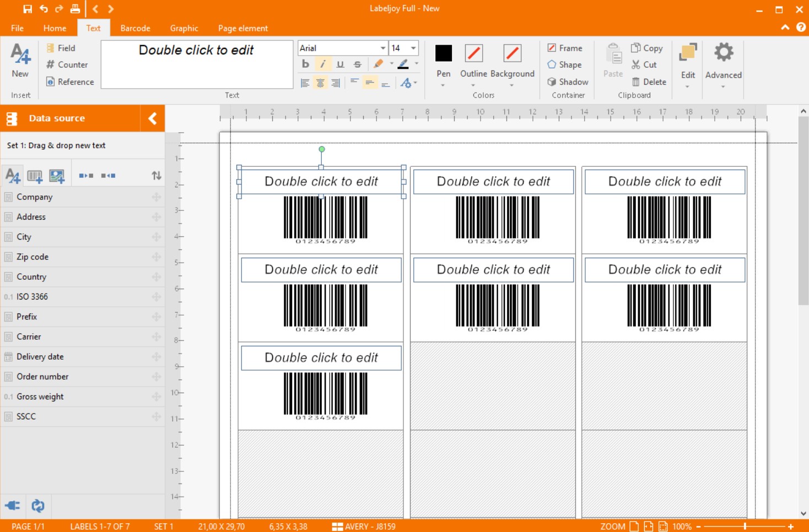This screenshot has height=532, width=809.
Task: Align text to the vertical middle
Action: coord(370,83)
